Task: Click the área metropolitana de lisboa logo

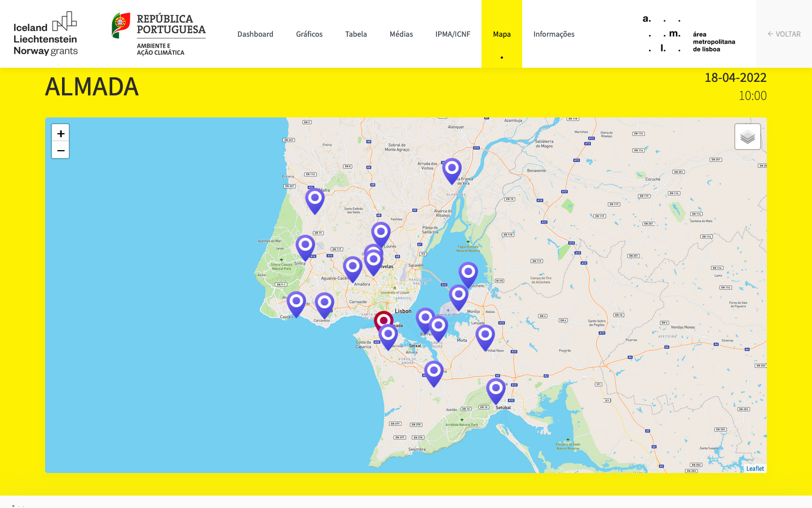Action: pyautogui.click(x=689, y=34)
